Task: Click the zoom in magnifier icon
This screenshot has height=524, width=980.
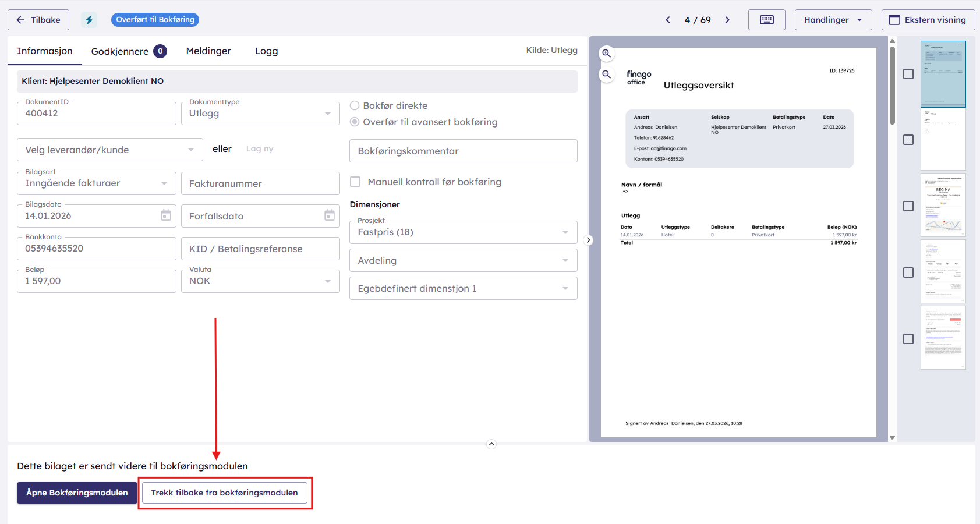Action: (606, 54)
